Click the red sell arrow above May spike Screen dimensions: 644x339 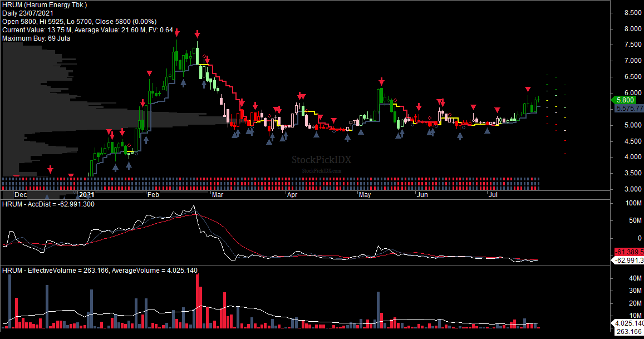coord(381,81)
